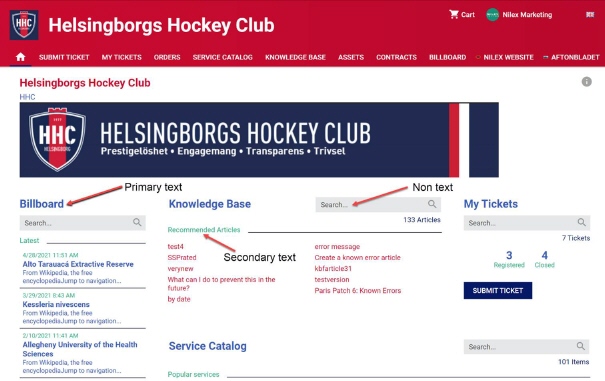The width and height of the screenshot is (605, 381).
Task: Click the HHC logo in header
Action: (x=24, y=25)
